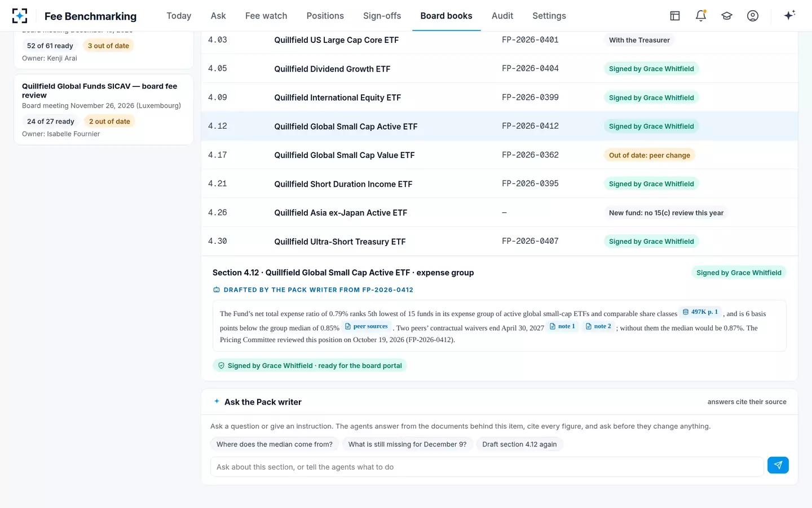Open the note 1 citation chip
This screenshot has height=508, width=812.
(562, 326)
